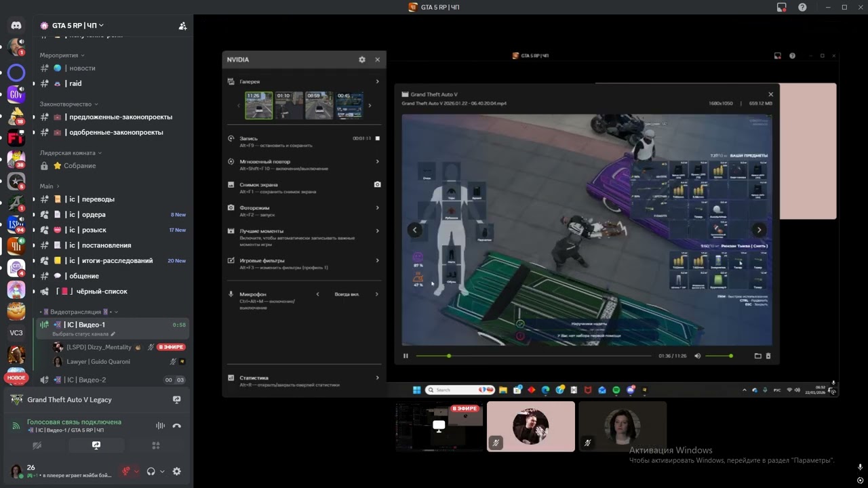Open the GTA 5 RP | ЧП server menu
Screen dimensions: 868x488
pyautogui.click(x=77, y=26)
